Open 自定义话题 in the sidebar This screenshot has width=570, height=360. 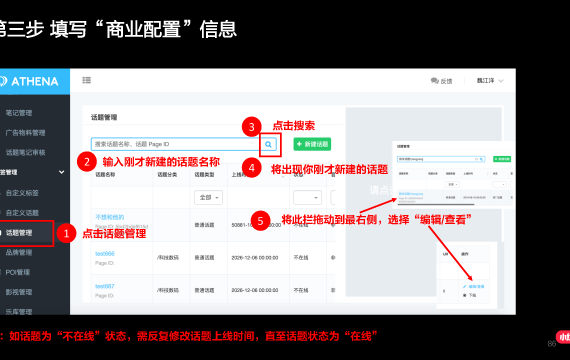point(22,213)
